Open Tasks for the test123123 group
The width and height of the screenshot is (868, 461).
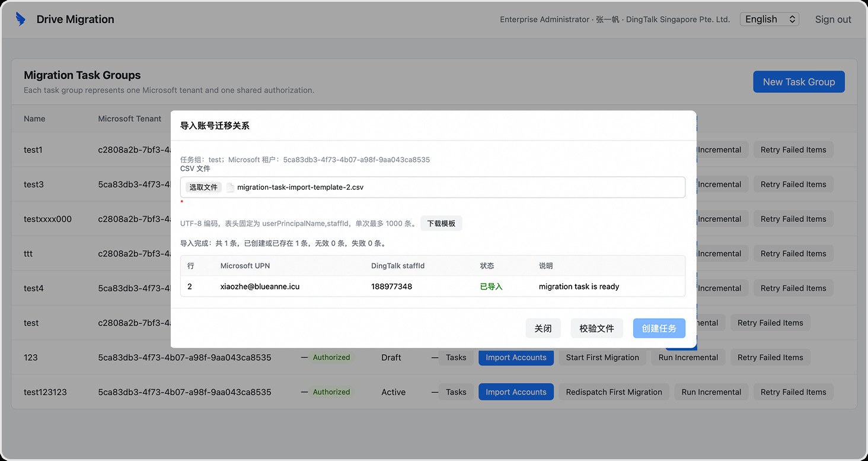click(456, 392)
